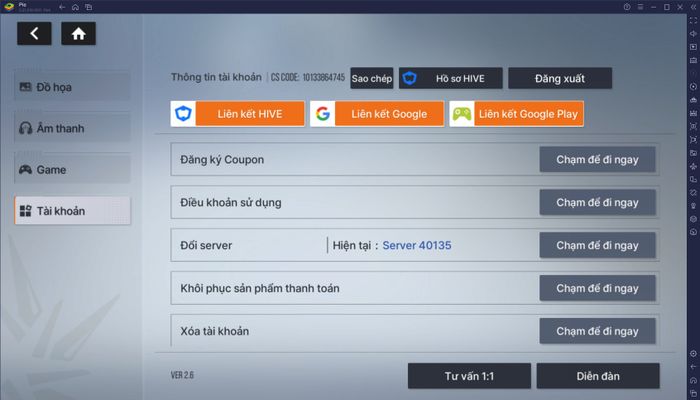The width and height of the screenshot is (700, 400).
Task: Open BlueStacks settings gear in side toolbar
Action: pos(693,354)
